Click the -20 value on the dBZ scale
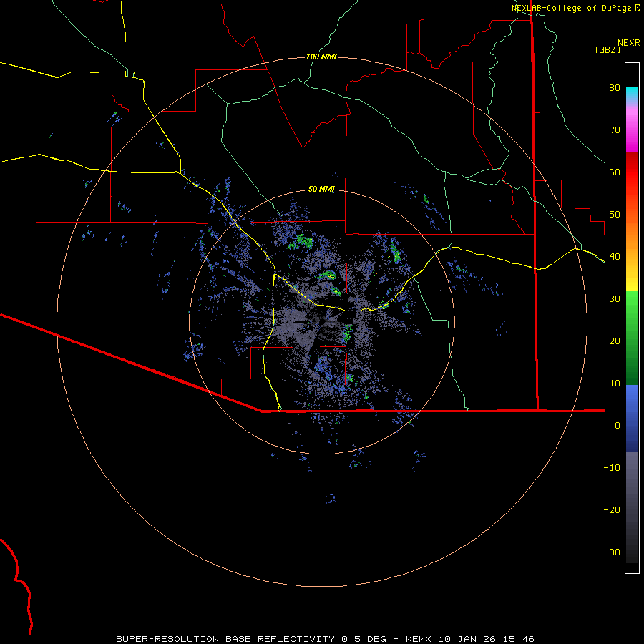The height and width of the screenshot is (644, 644). (612, 509)
